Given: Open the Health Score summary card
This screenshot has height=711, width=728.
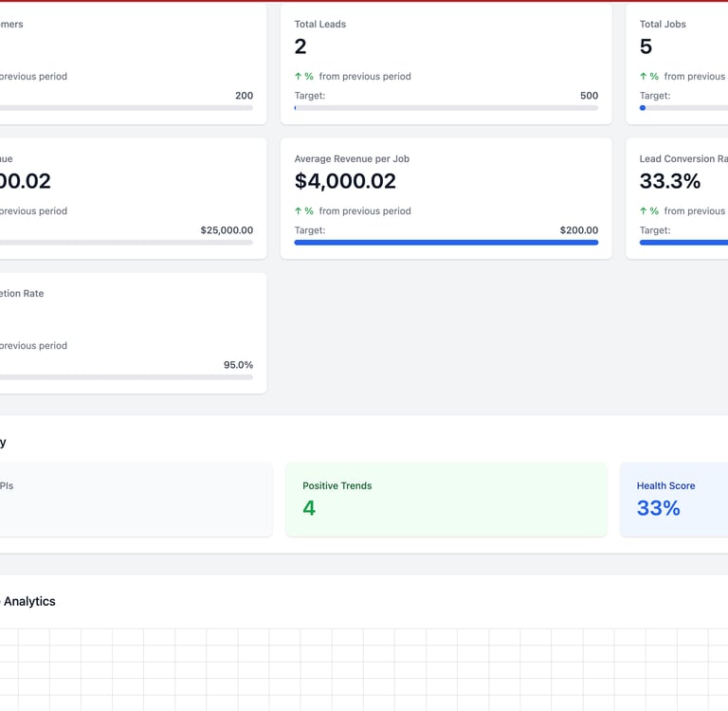Looking at the screenshot, I should tap(674, 500).
